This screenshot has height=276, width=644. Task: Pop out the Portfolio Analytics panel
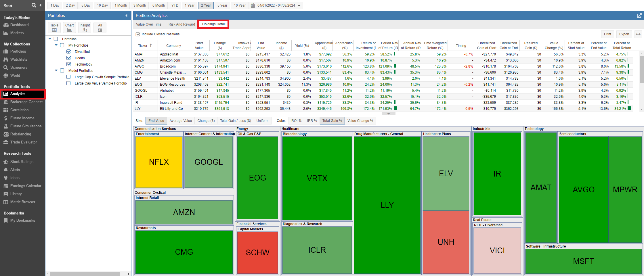tap(639, 16)
